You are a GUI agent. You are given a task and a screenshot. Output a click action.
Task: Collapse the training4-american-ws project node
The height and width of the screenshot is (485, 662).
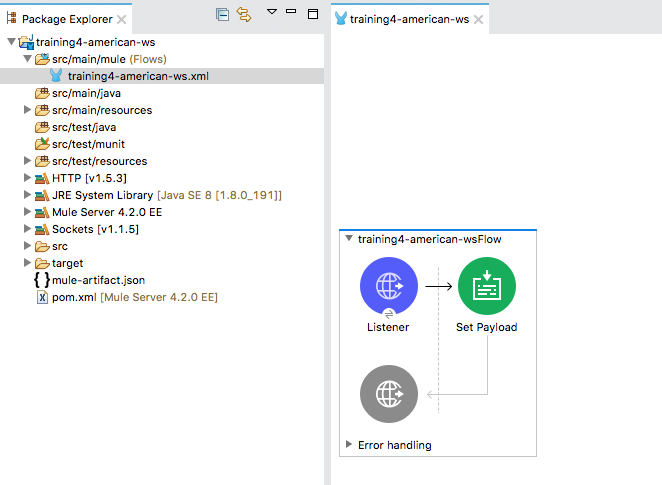click(x=12, y=42)
